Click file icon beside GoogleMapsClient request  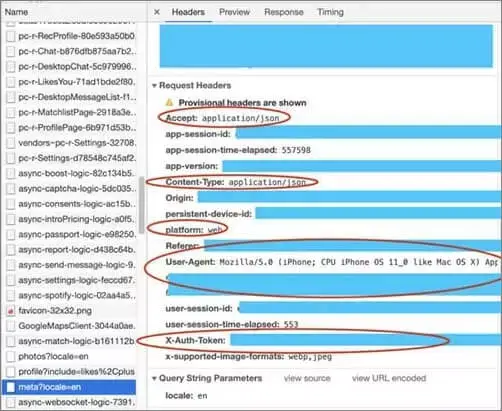(11, 326)
